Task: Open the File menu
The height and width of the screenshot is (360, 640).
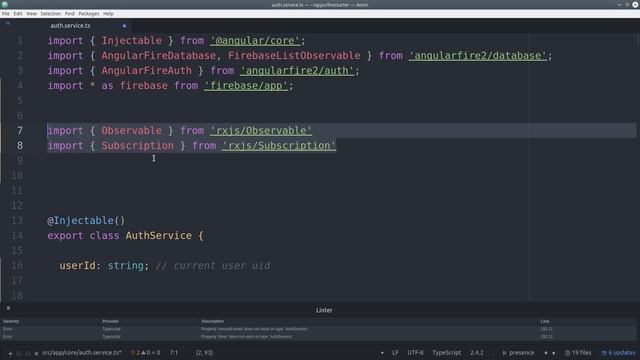Action: click(6, 13)
